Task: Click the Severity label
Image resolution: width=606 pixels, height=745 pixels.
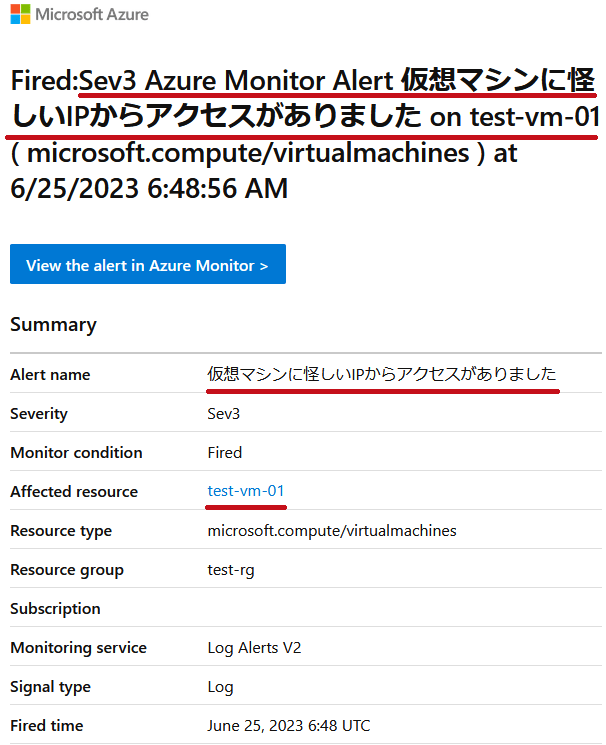Action: pyautogui.click(x=39, y=414)
